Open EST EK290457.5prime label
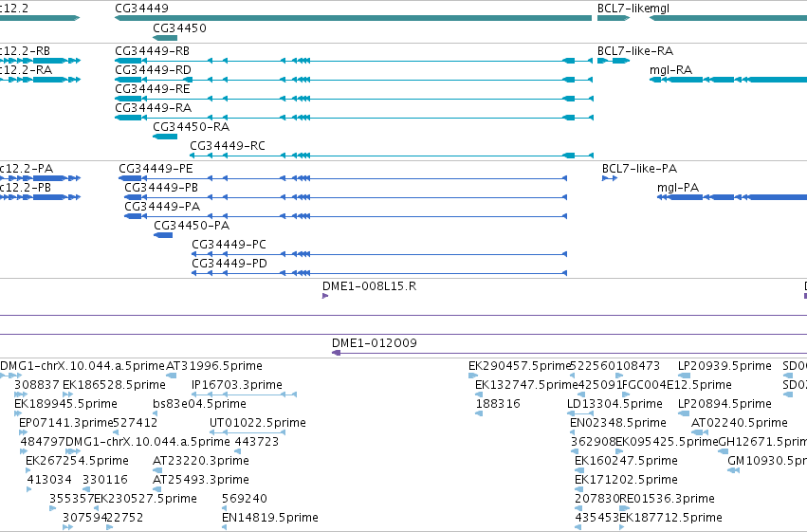The image size is (807, 532). pos(520,366)
